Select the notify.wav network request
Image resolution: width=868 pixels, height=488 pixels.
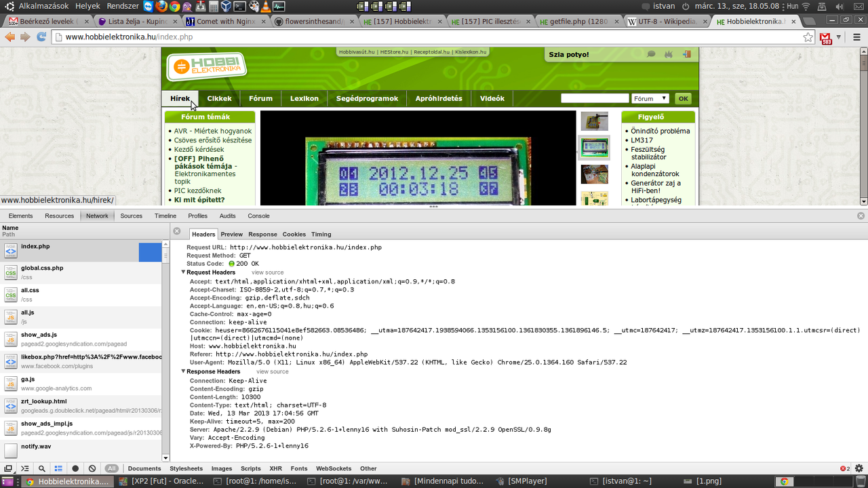click(x=81, y=450)
